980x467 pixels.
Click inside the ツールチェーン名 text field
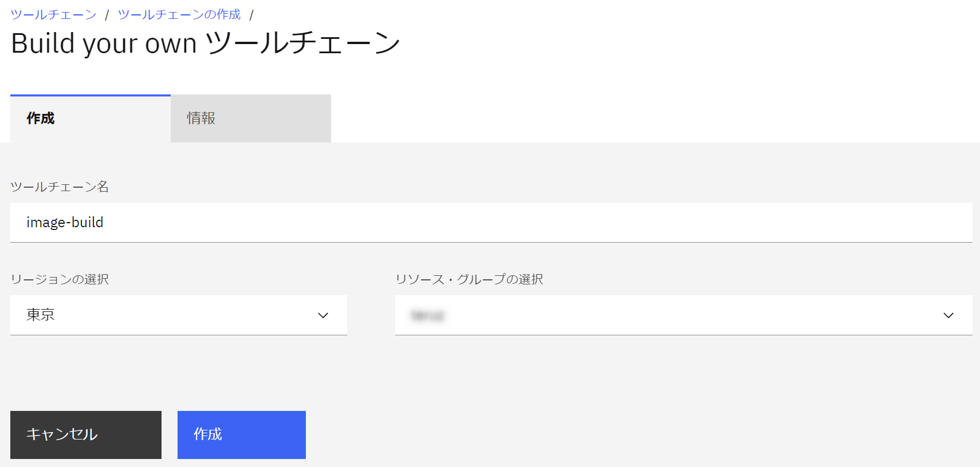click(x=286, y=223)
